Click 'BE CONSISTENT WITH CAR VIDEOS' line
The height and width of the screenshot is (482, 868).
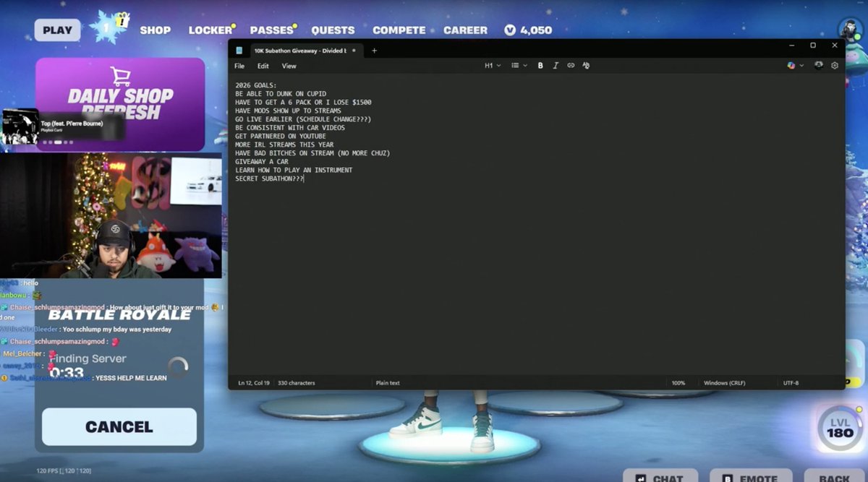[290, 128]
